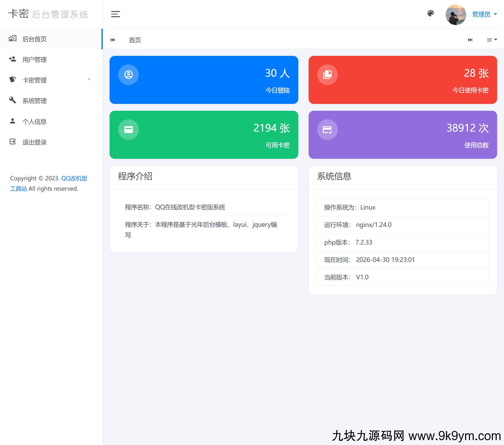Screen dimensions: 504x445
Task: Click the 系统信息 panel heading
Action: click(334, 176)
